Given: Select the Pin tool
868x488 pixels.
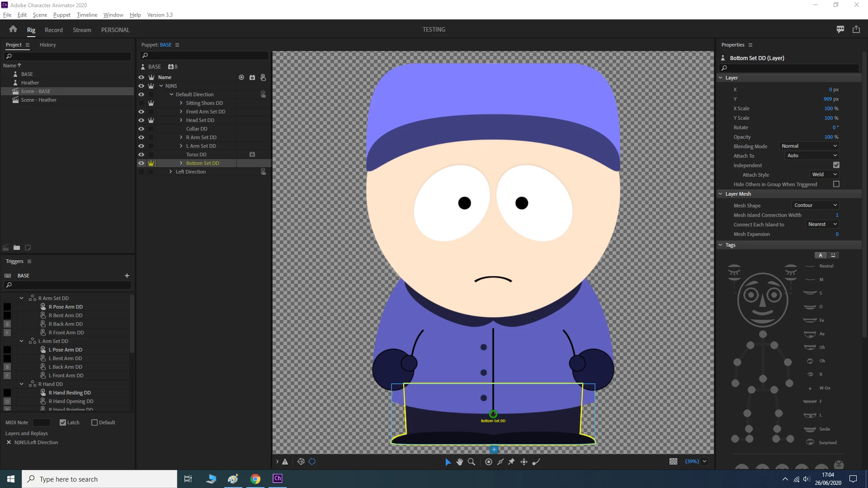Looking at the screenshot, I should click(511, 462).
